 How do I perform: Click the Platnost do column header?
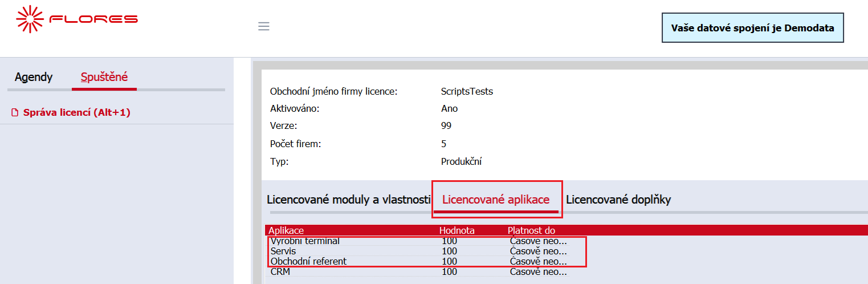[531, 230]
